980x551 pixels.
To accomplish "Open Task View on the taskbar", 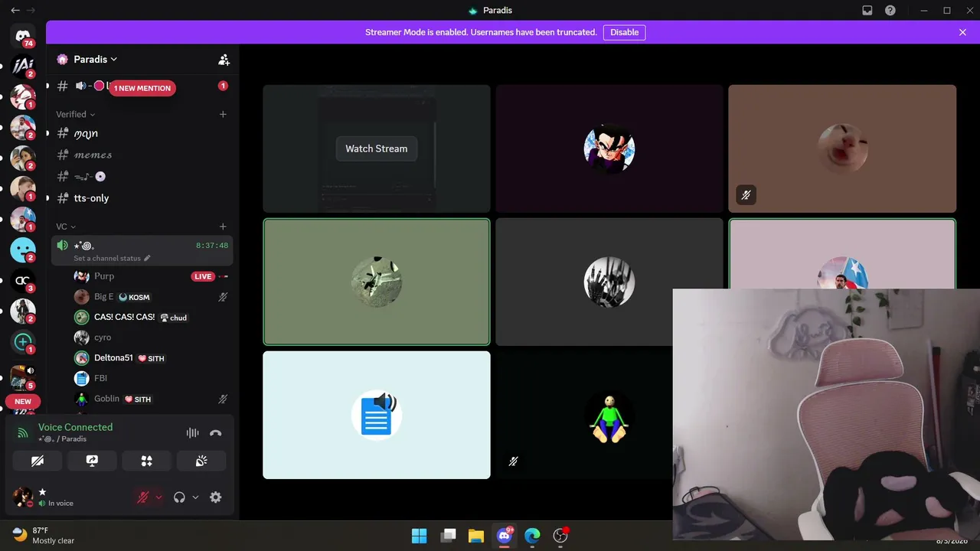I will [449, 536].
